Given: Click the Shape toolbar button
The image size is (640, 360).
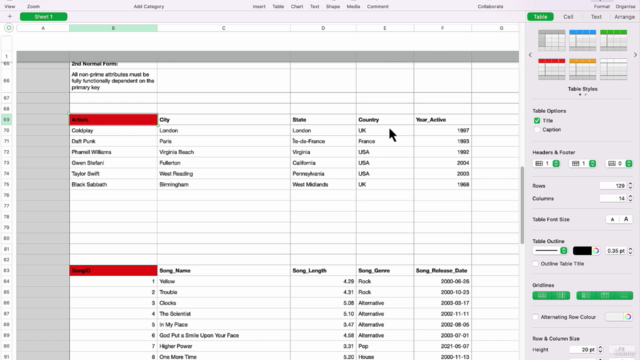Looking at the screenshot, I should click(333, 6).
